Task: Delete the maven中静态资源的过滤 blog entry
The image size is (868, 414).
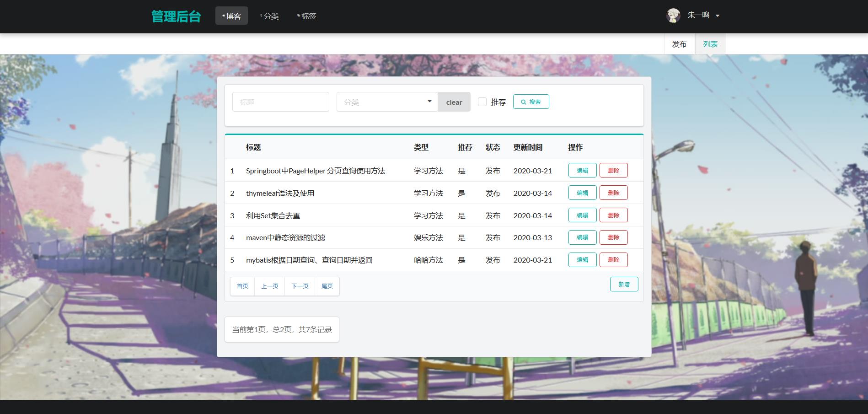Action: click(x=613, y=237)
